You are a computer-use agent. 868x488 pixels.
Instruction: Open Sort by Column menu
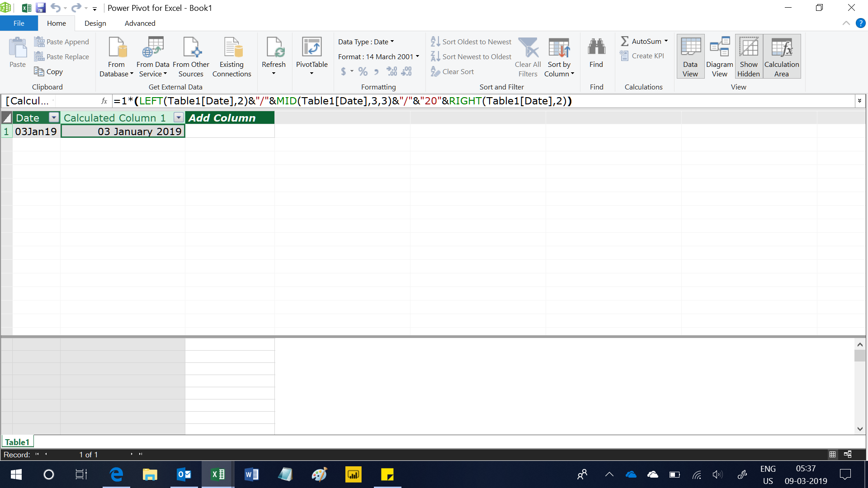point(559,57)
